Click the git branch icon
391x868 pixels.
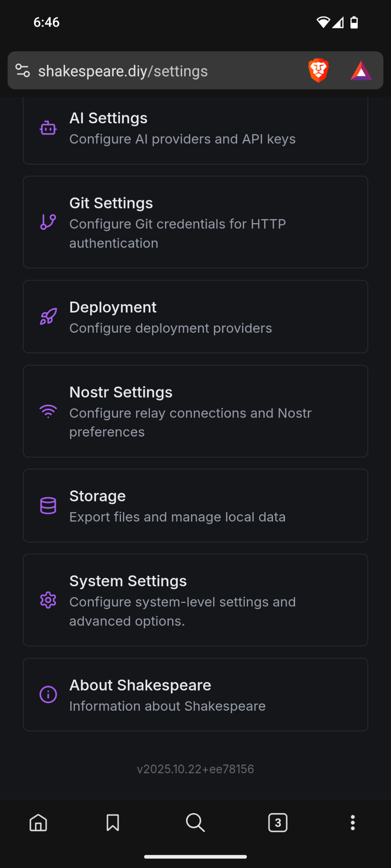[x=48, y=222]
